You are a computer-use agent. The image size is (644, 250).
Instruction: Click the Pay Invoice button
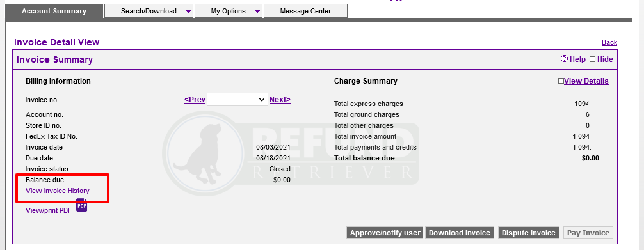(x=588, y=233)
